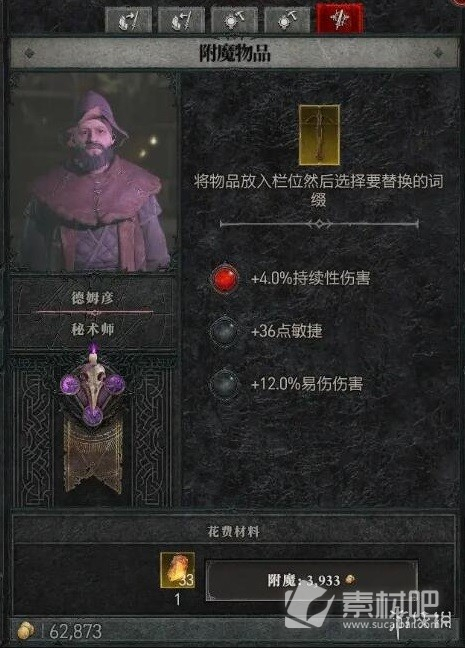The image size is (465, 648).
Task: Select the +4.0%持续性伤害 red radio button
Action: point(225,278)
